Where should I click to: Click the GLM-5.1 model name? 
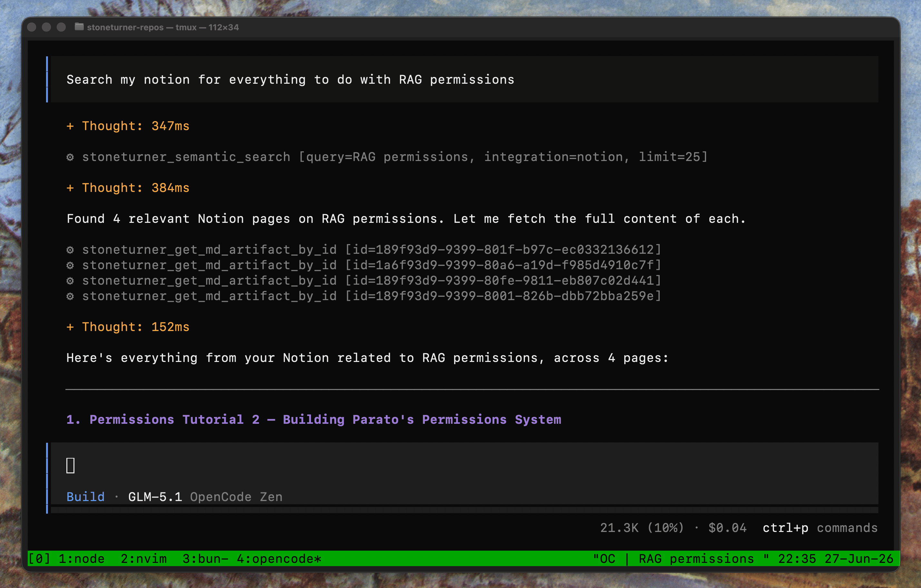click(155, 497)
